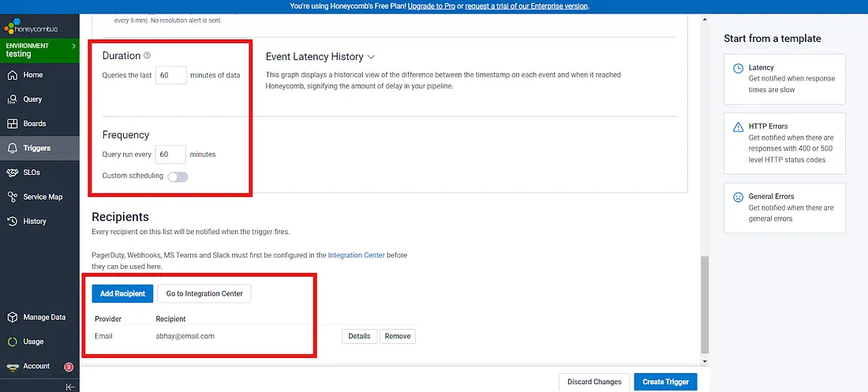The height and width of the screenshot is (392, 868).
Task: Click the Query magnifier icon
Action: pos(13,99)
